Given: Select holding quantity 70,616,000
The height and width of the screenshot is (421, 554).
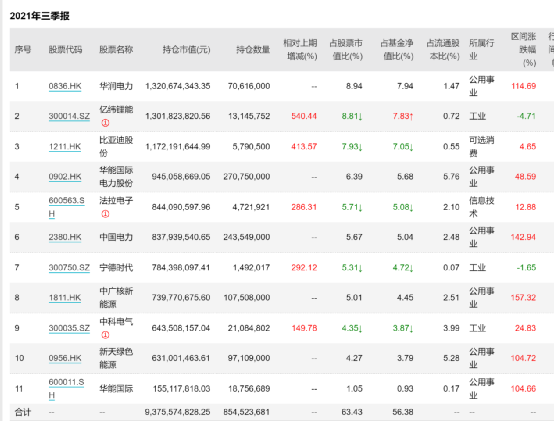Looking at the screenshot, I should point(249,86).
